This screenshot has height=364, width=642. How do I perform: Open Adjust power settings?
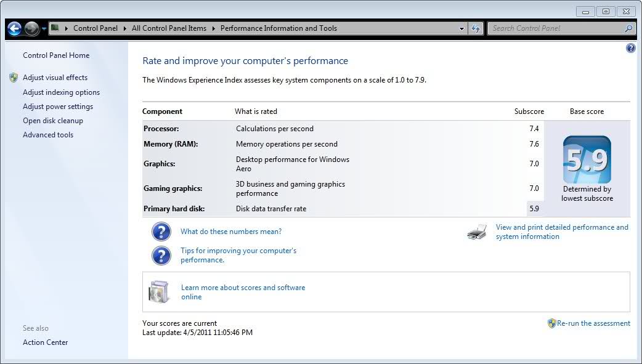[x=58, y=107]
